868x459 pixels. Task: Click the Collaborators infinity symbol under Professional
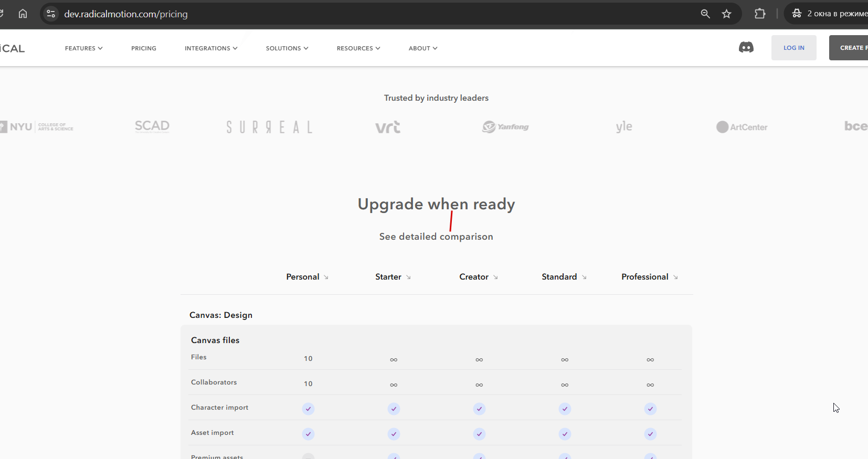click(x=650, y=385)
